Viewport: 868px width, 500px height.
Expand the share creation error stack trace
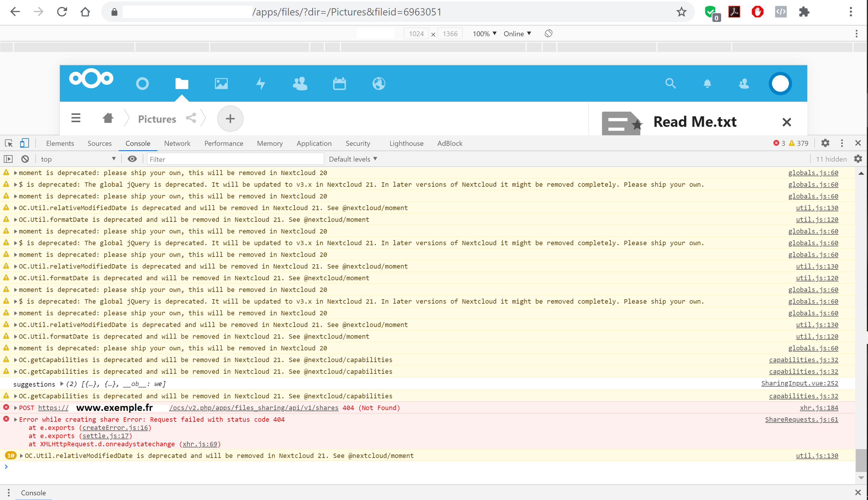15,419
